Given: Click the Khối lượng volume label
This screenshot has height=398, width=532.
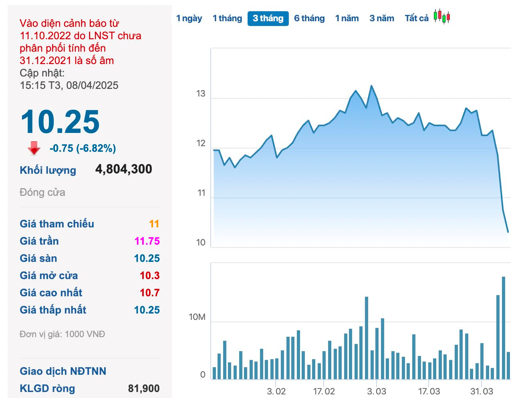Looking at the screenshot, I should 48,170.
